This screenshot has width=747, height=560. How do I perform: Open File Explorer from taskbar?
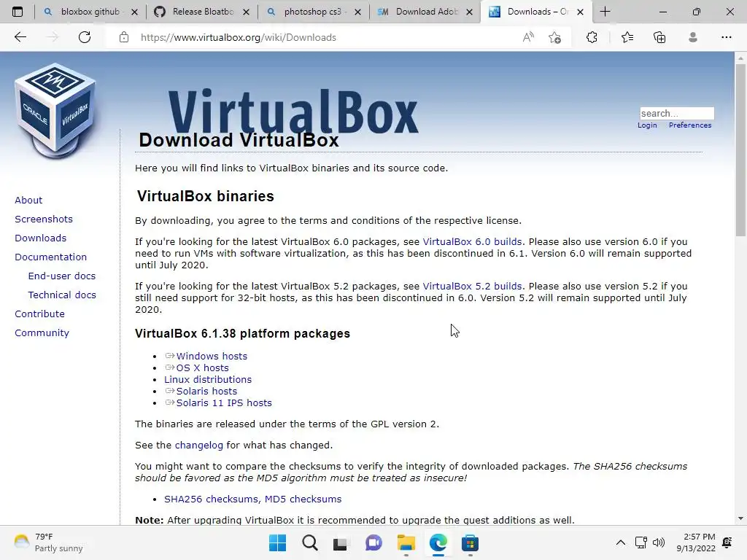coord(406,542)
